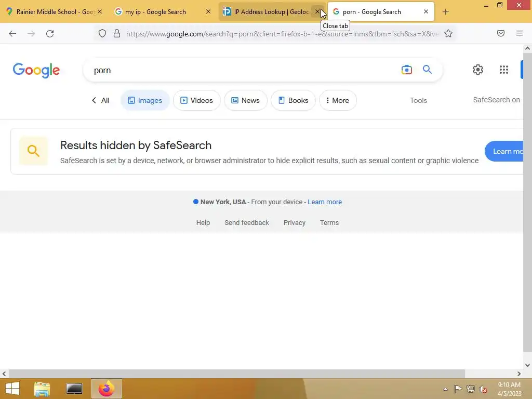Open the Terms footer link
Image resolution: width=532 pixels, height=399 pixels.
pyautogui.click(x=329, y=222)
